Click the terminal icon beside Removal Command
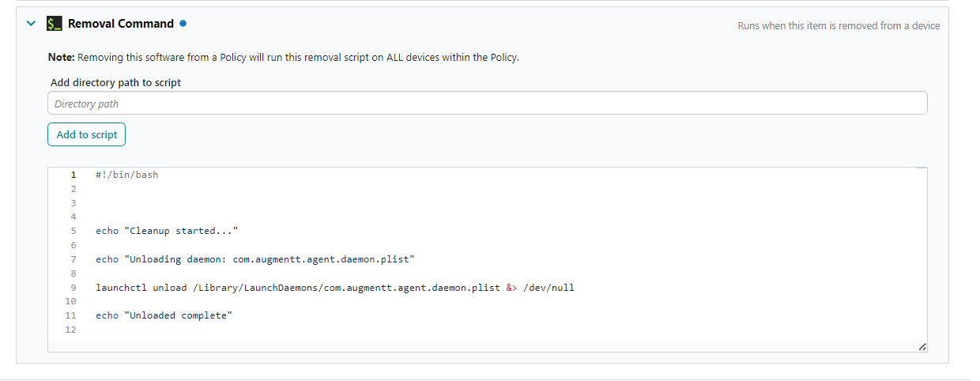Image resolution: width=980 pixels, height=381 pixels. (x=55, y=24)
